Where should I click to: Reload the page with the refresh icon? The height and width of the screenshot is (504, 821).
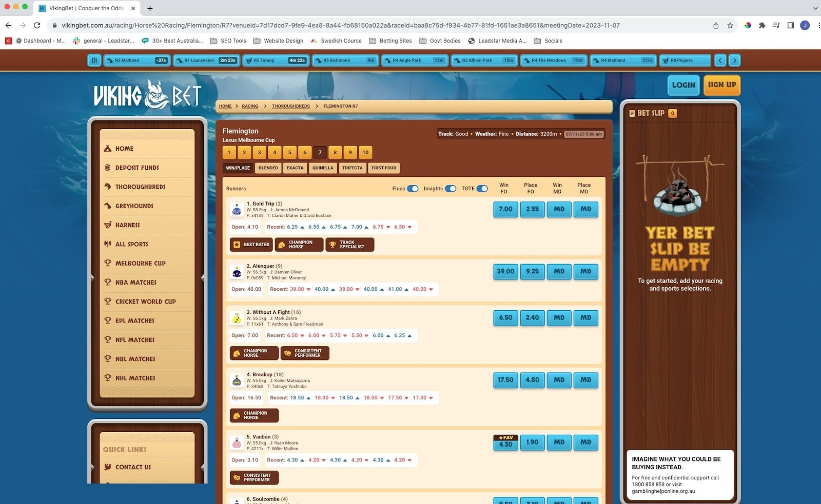coord(37,25)
